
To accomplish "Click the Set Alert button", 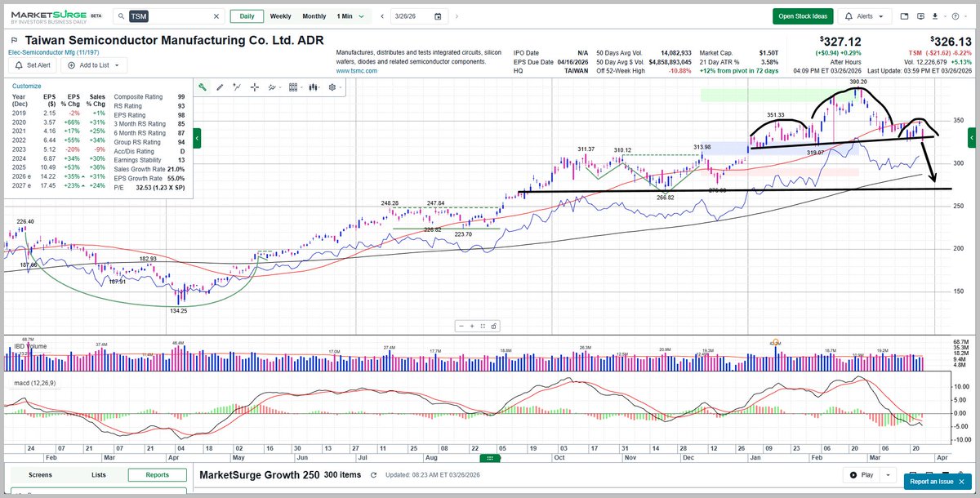I will 33,65.
